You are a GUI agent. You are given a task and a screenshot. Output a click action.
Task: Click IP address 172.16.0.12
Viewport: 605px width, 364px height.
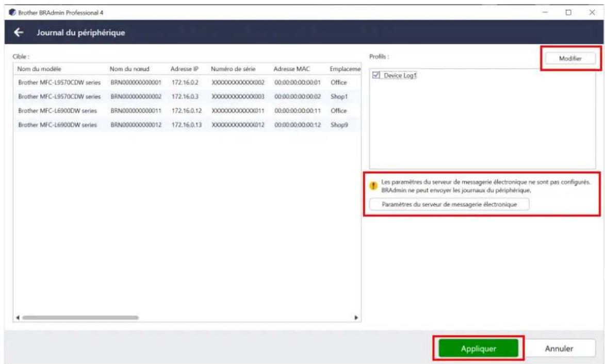[186, 111]
